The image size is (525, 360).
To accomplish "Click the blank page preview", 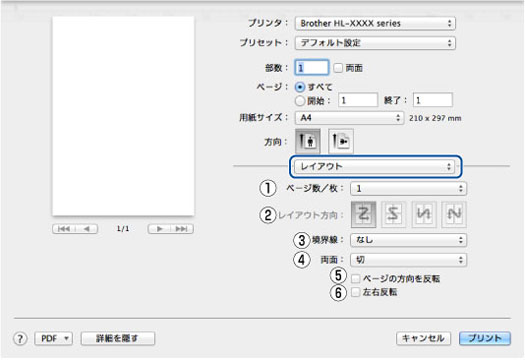I will coord(123,116).
